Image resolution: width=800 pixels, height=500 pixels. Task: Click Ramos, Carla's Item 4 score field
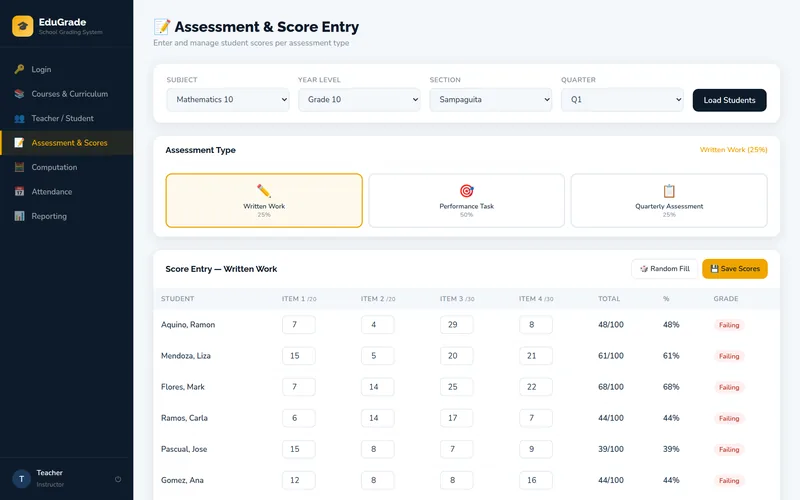coord(536,418)
